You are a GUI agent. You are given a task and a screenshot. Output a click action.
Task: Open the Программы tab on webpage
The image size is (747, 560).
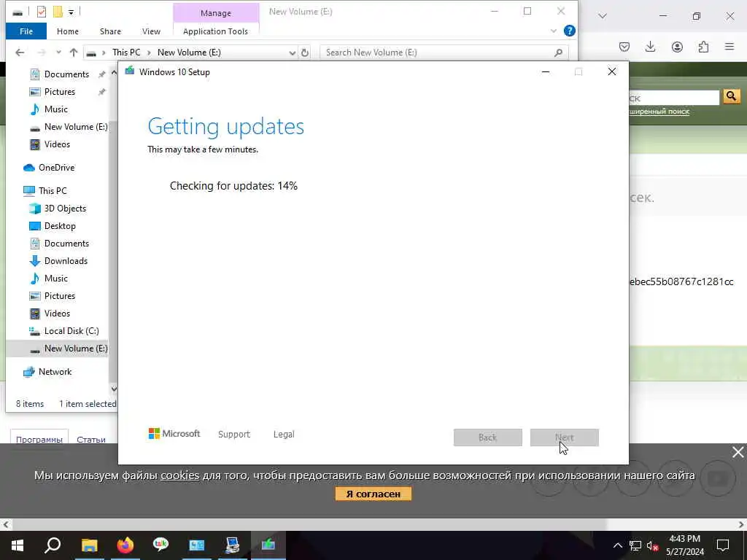point(39,439)
